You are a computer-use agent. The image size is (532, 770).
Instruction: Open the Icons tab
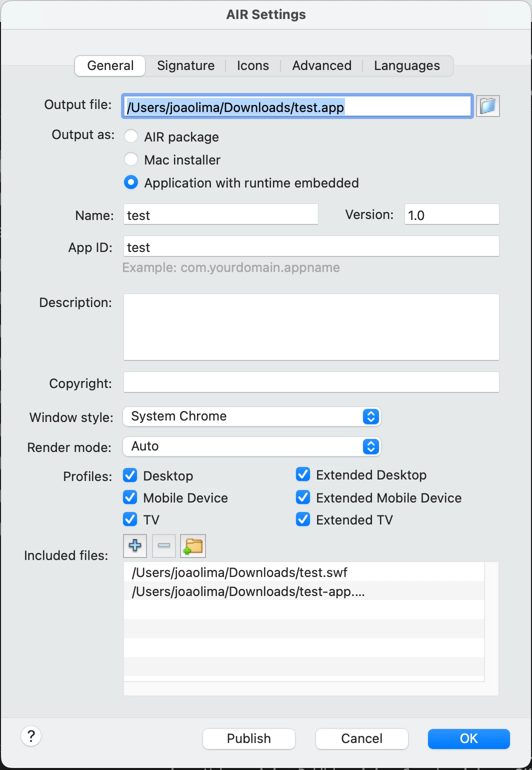coord(252,65)
